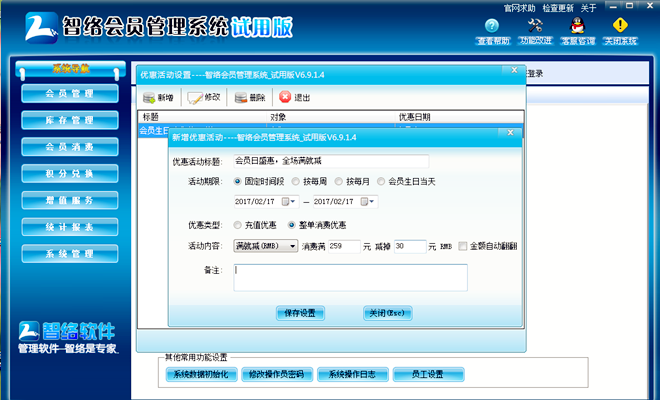Click the 智络 logo in the header
The image size is (660, 400).
(41, 28)
